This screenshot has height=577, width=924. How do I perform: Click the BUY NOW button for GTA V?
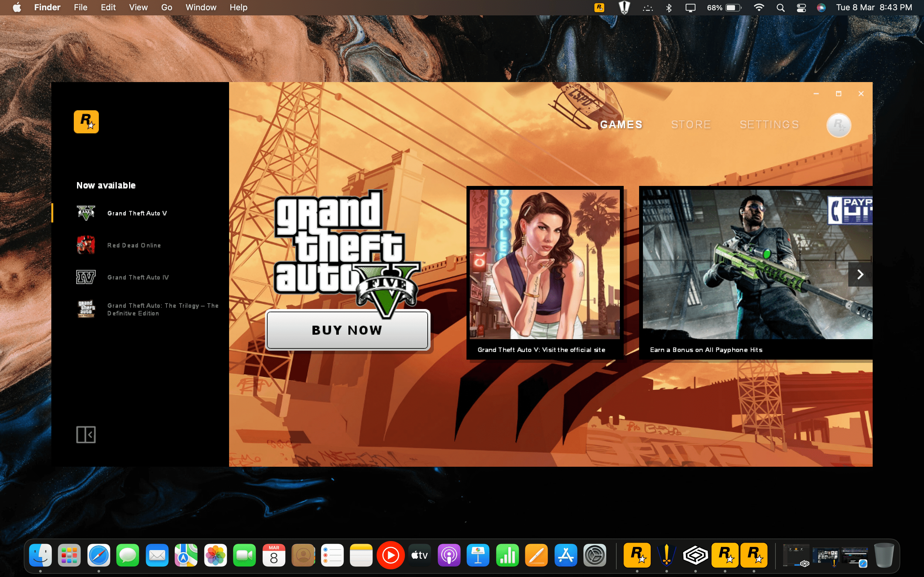(x=347, y=330)
